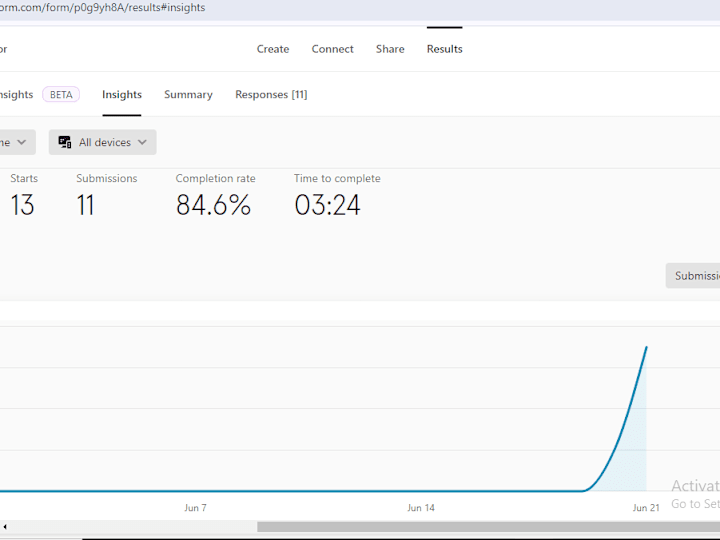Open the Create tab
The height and width of the screenshot is (540, 720).
pyautogui.click(x=273, y=49)
